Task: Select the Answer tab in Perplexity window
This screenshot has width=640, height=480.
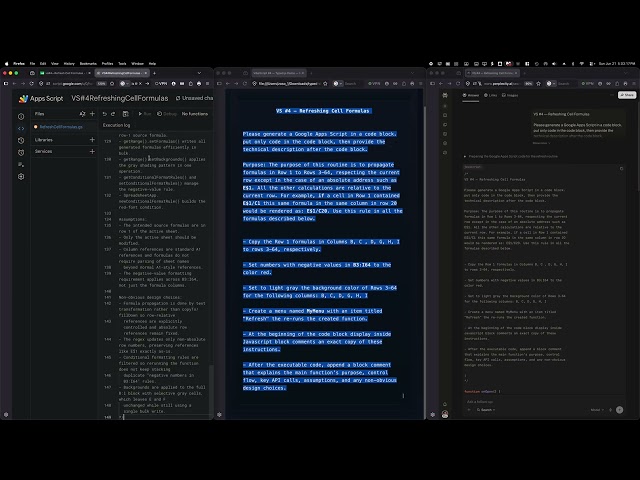Action: point(471,95)
